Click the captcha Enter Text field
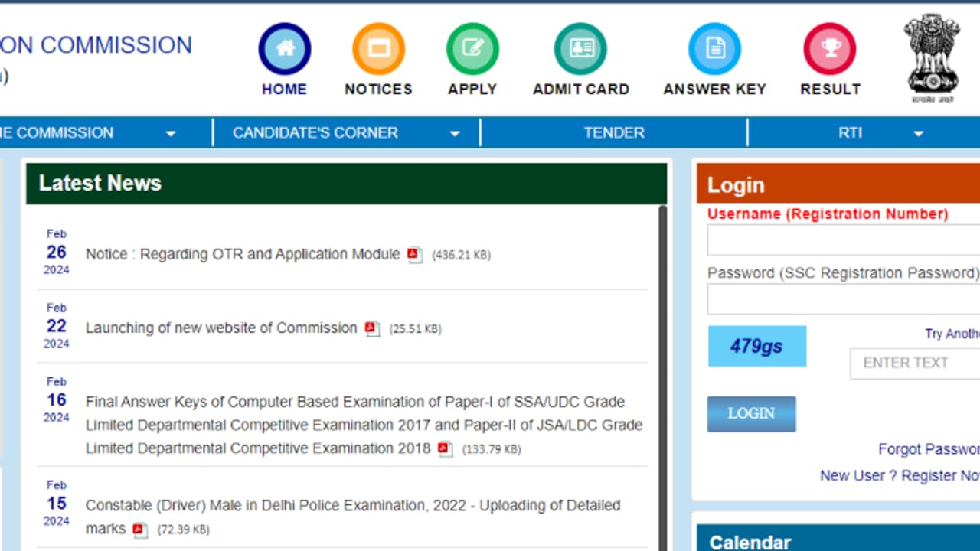The image size is (980, 551). click(x=915, y=363)
